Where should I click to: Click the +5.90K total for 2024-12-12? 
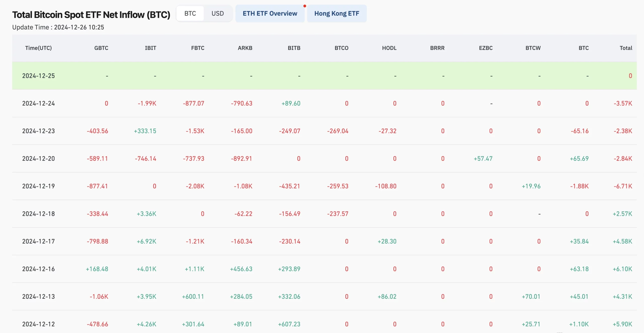pyautogui.click(x=622, y=324)
